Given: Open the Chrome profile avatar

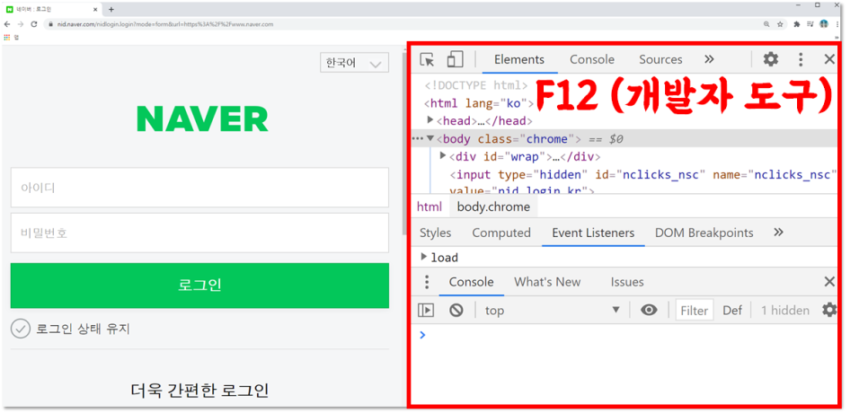Looking at the screenshot, I should [x=824, y=24].
